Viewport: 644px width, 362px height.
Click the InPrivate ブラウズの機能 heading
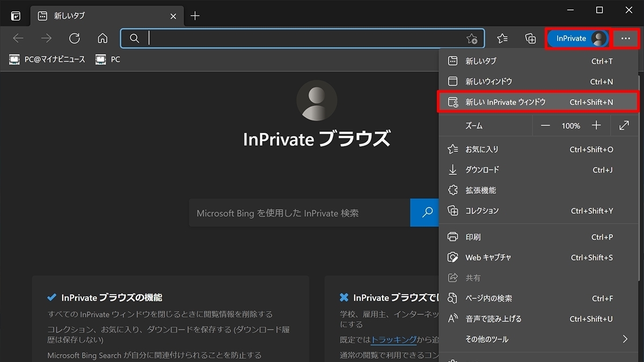click(x=112, y=297)
